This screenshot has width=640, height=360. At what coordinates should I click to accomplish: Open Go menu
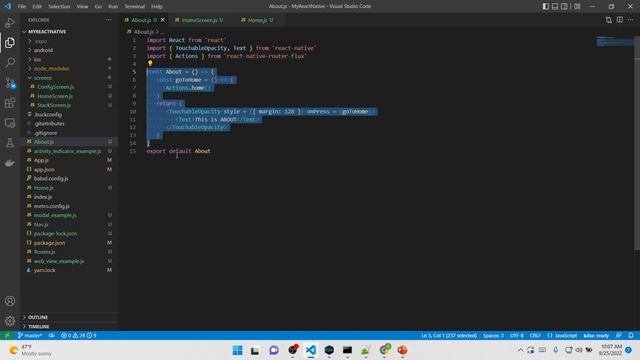click(x=98, y=7)
